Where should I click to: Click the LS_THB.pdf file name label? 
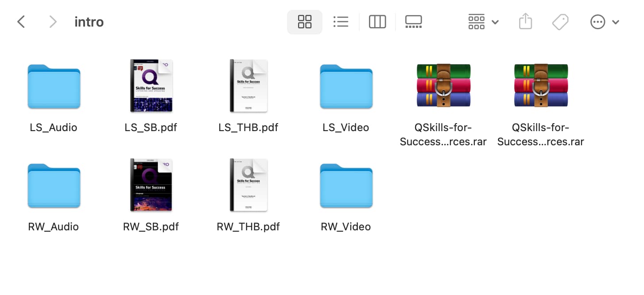pos(248,128)
